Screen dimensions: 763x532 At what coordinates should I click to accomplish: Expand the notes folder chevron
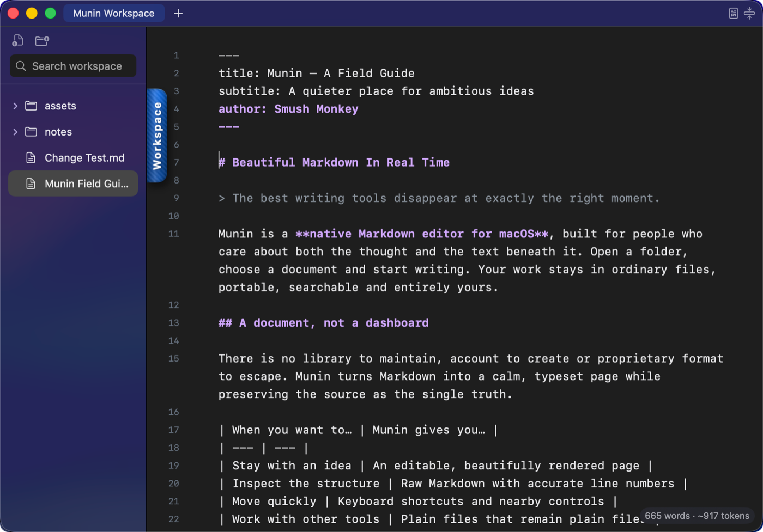click(x=15, y=132)
